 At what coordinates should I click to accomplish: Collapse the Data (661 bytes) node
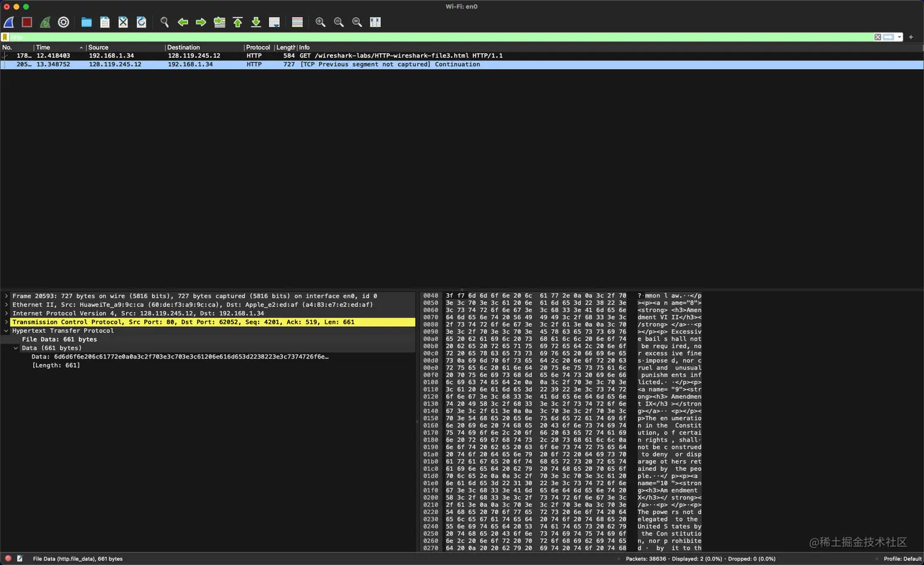click(16, 348)
